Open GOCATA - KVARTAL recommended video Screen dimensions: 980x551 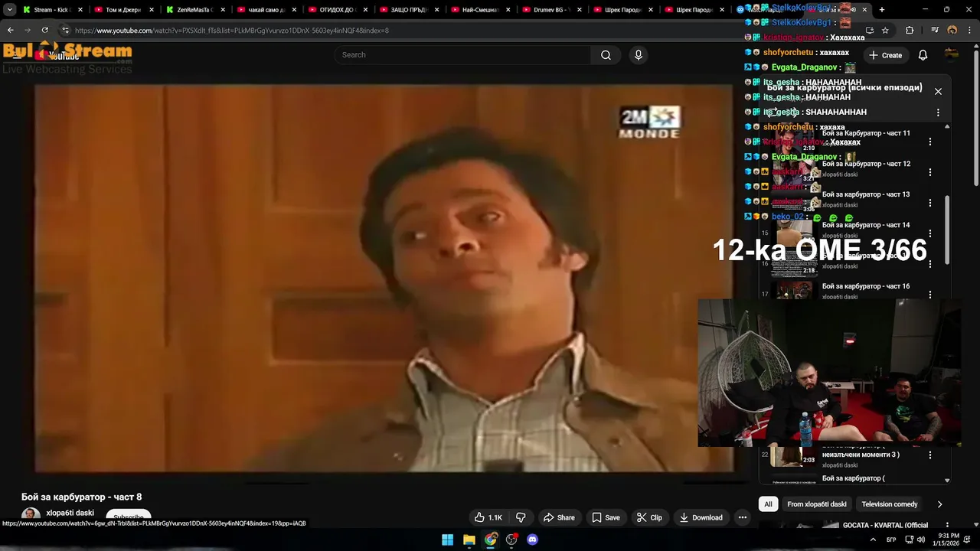point(885,525)
